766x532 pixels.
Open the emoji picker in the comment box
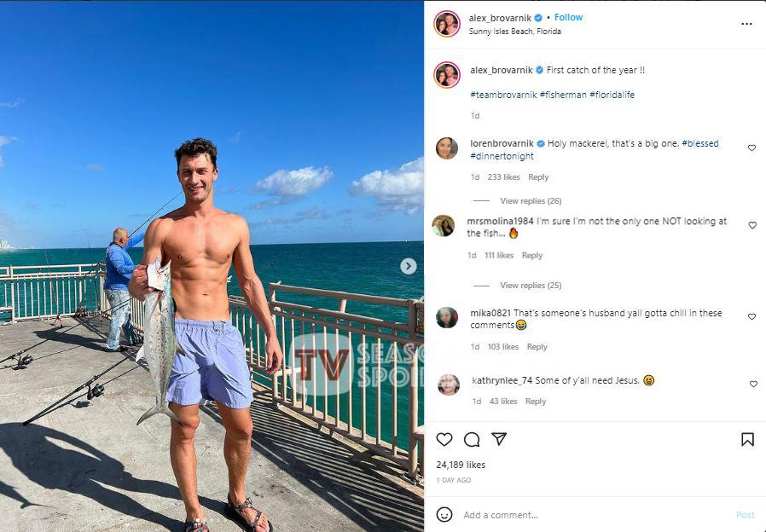pos(443,515)
